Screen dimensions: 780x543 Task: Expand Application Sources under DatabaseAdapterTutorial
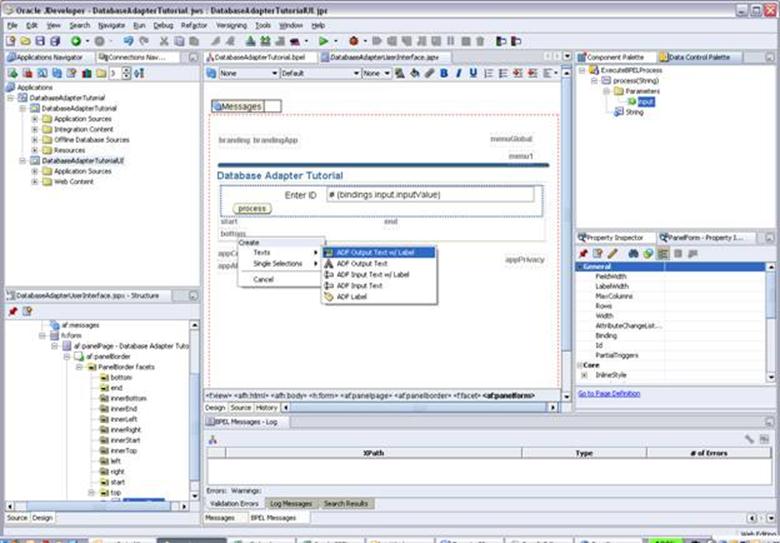point(35,119)
